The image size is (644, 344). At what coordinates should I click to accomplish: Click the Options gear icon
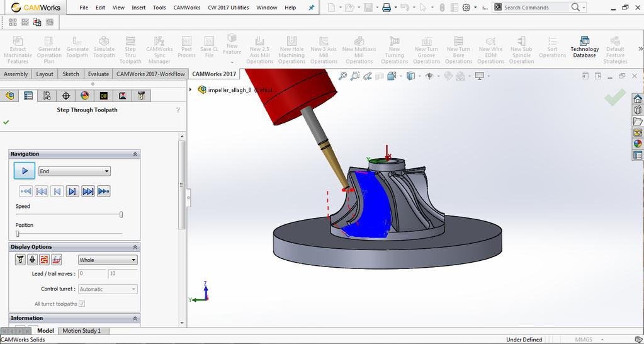pyautogui.click(x=466, y=8)
